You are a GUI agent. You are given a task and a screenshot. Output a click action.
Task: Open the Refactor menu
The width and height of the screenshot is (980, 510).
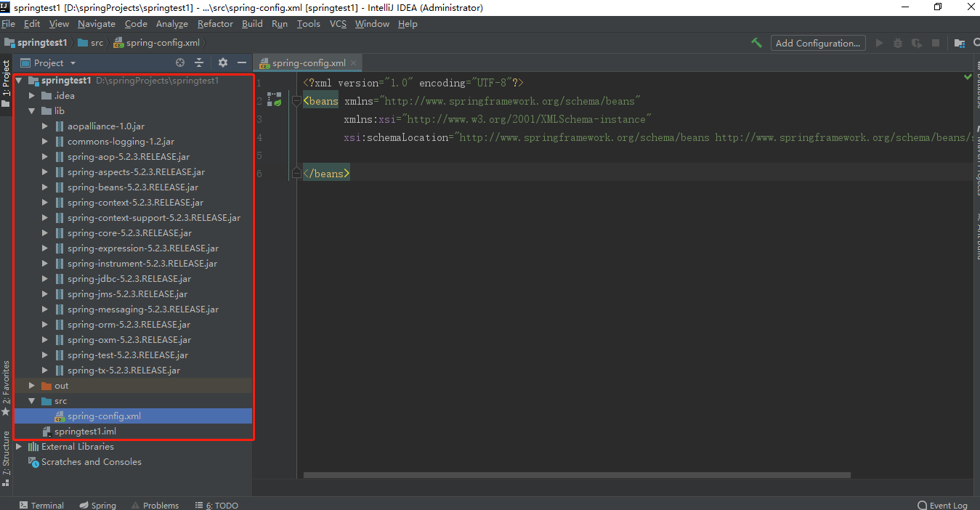215,24
